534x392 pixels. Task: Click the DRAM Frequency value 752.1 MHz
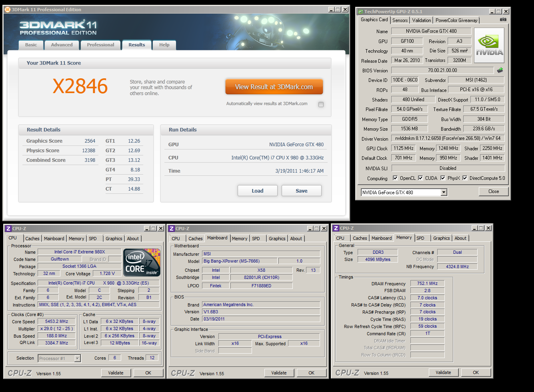click(x=428, y=283)
